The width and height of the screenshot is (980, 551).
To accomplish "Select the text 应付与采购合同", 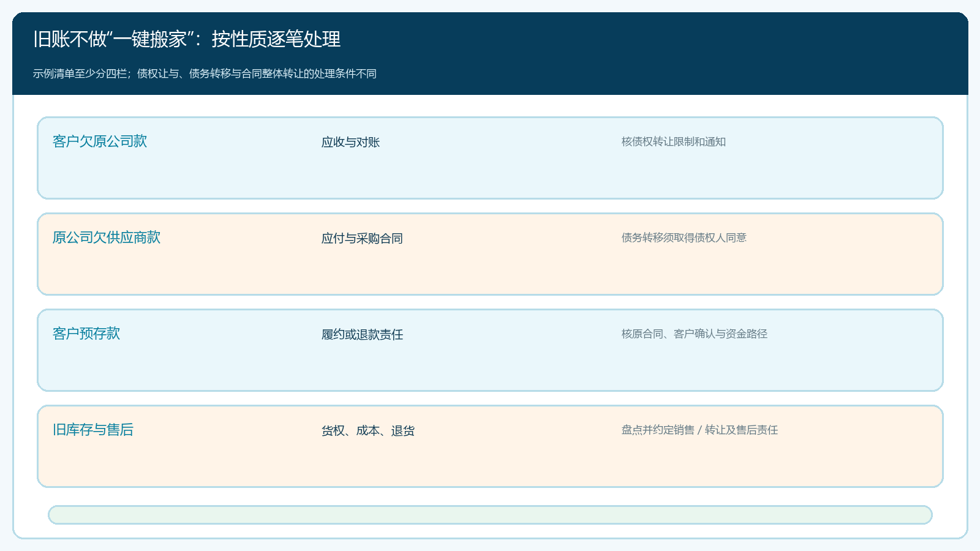I will 362,238.
